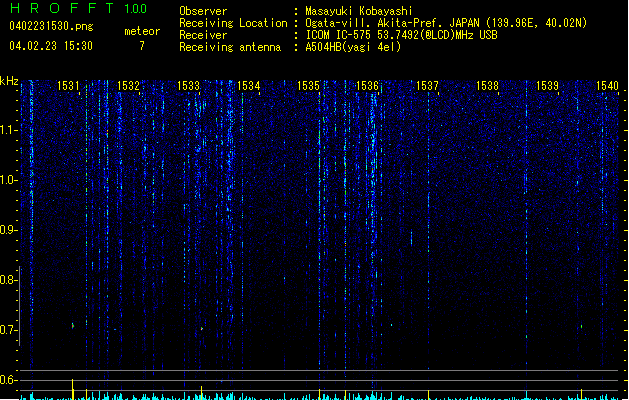Click the Ogata-vill. Akita-Pref. JAPAN location text
Screen dimensions: 629x400
coord(446,23)
